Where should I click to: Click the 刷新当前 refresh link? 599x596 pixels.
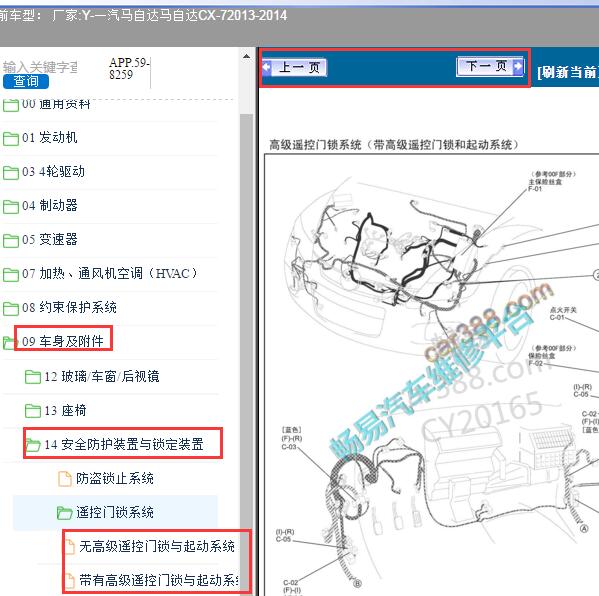coord(568,71)
